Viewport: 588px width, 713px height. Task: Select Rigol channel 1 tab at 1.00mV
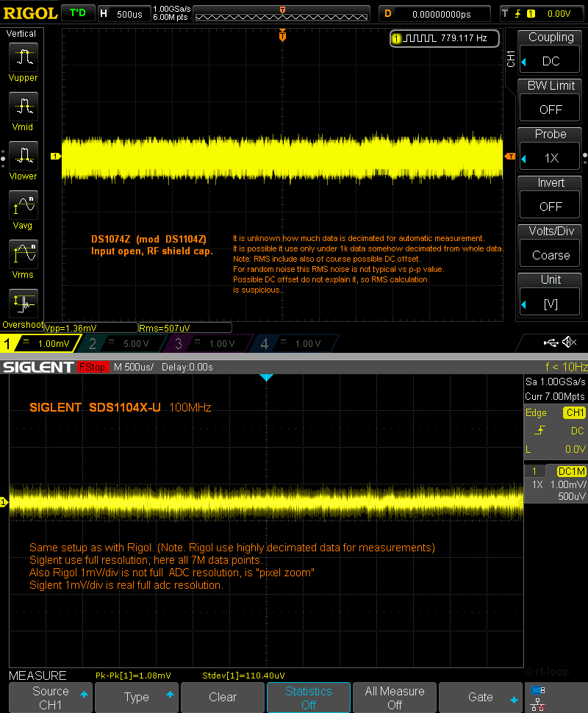(40, 343)
